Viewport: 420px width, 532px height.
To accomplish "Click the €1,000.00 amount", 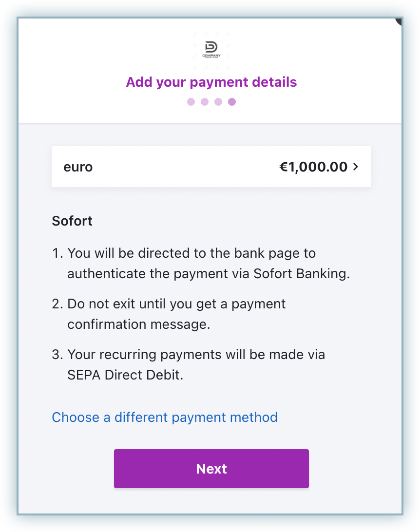I will (313, 167).
